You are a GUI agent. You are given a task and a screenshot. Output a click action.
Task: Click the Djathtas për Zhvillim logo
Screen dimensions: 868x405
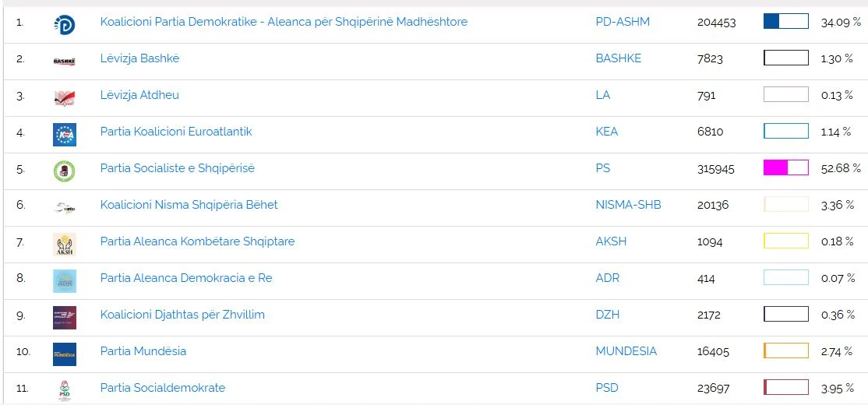pyautogui.click(x=64, y=317)
